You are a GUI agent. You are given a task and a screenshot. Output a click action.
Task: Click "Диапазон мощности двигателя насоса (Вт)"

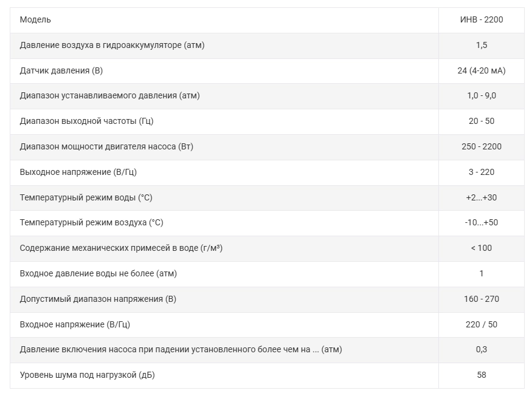[106, 146]
